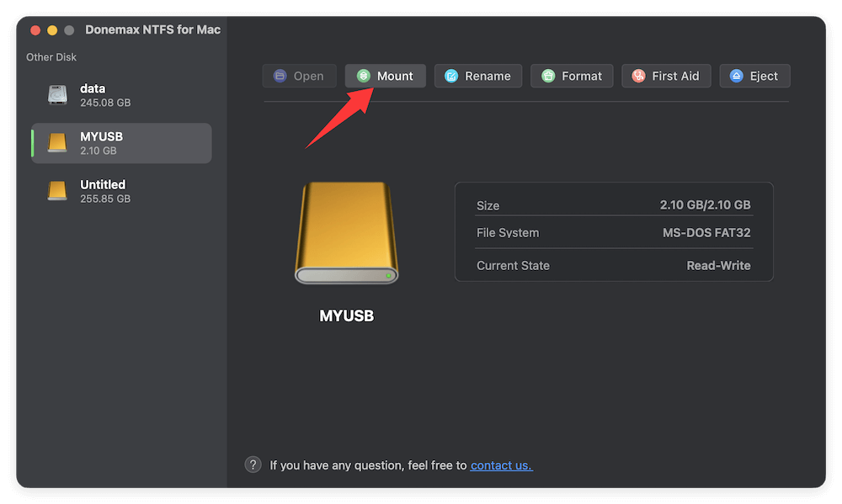The width and height of the screenshot is (842, 504).
Task: Click the data disk icon in sidebar
Action: click(56, 94)
